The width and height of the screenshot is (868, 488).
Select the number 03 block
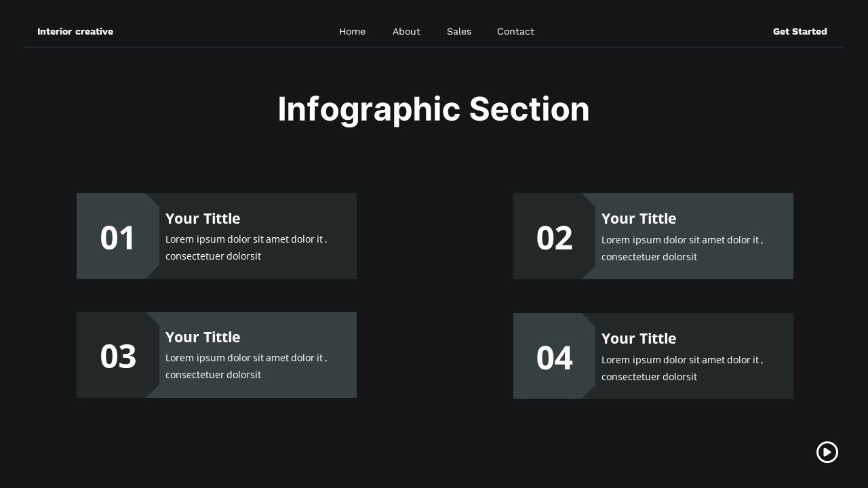118,354
